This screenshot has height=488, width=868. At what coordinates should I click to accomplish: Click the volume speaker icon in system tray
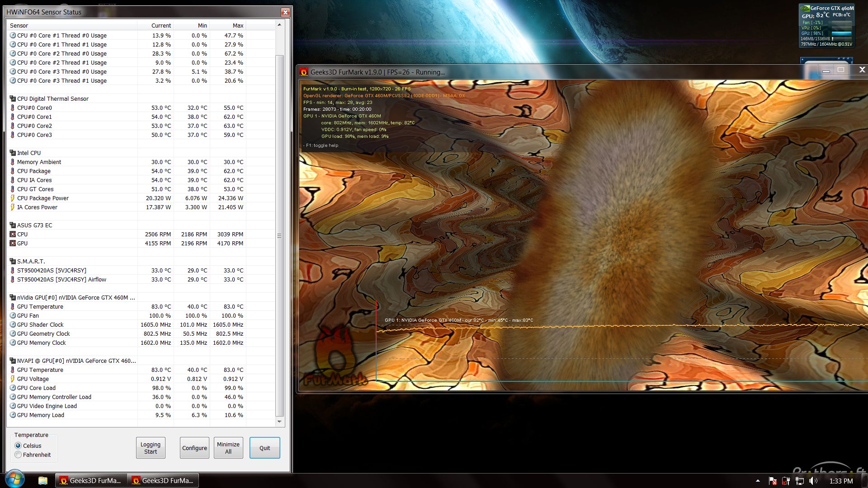click(x=813, y=481)
